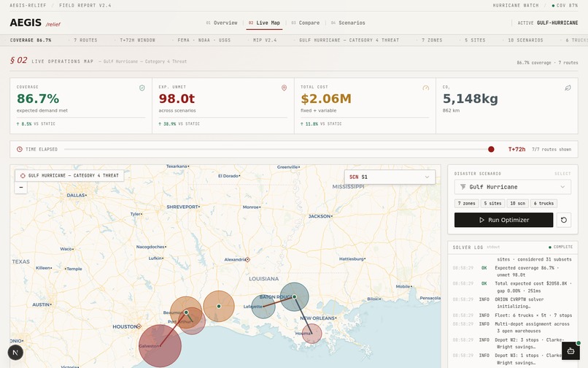This screenshot has width=588, height=368.
Task: Click the Lafayette blue zone circle
Action: [x=263, y=307]
